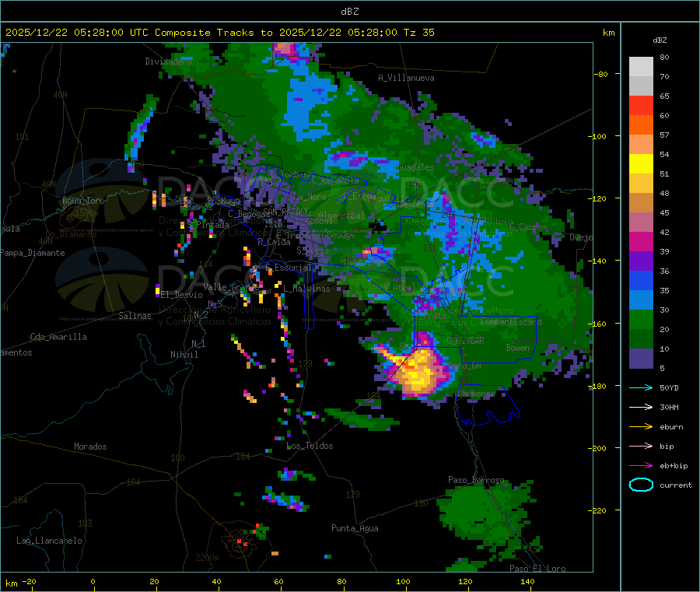Click the Salinas place label
700x592 pixels.
135,316
